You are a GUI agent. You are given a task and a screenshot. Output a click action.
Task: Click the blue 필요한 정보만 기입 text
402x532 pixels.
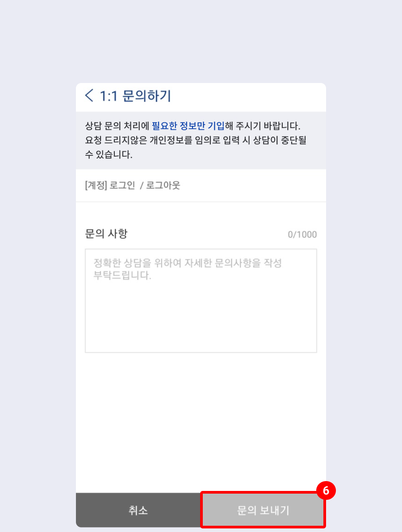point(188,126)
